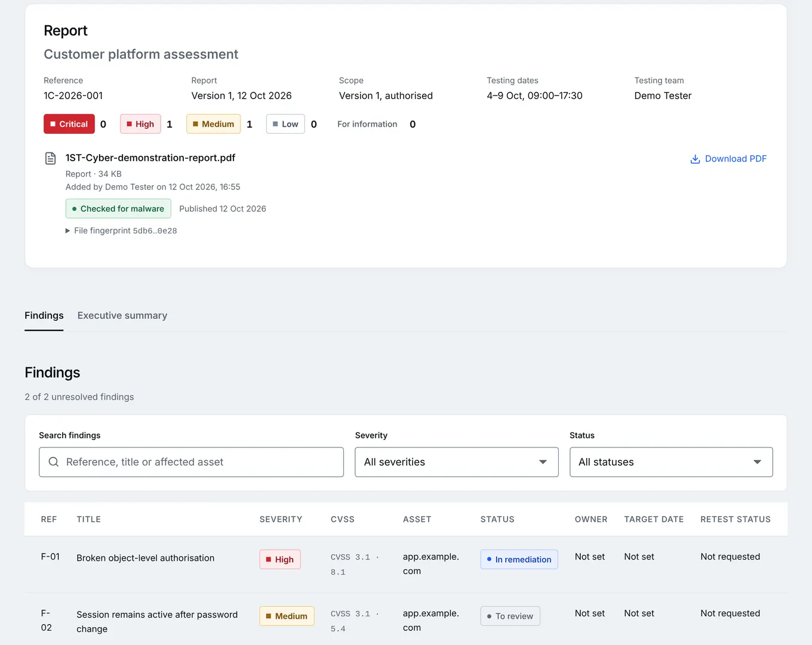Click the CVSS 3.1 · 8.1 score cell

[x=355, y=564]
